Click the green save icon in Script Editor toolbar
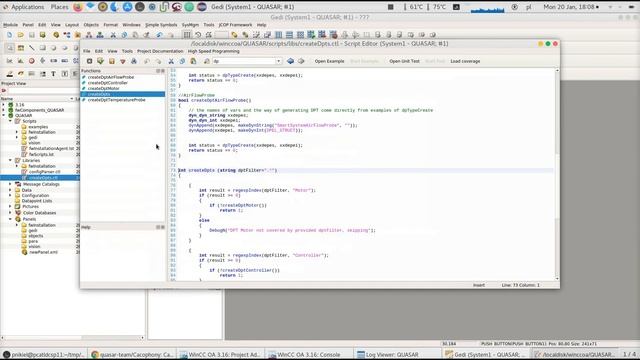The image size is (640, 360). click(x=100, y=61)
